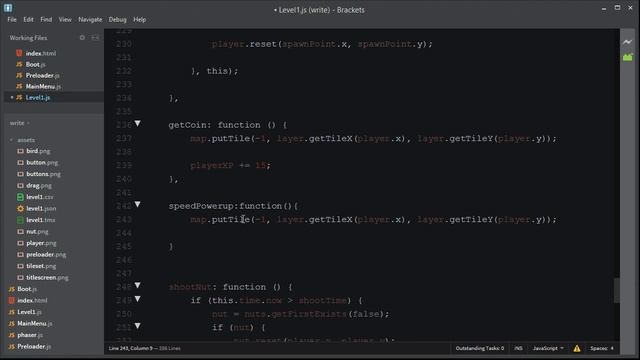Open the Extension Manager icon
This screenshot has width=640, height=360.
(627, 57)
